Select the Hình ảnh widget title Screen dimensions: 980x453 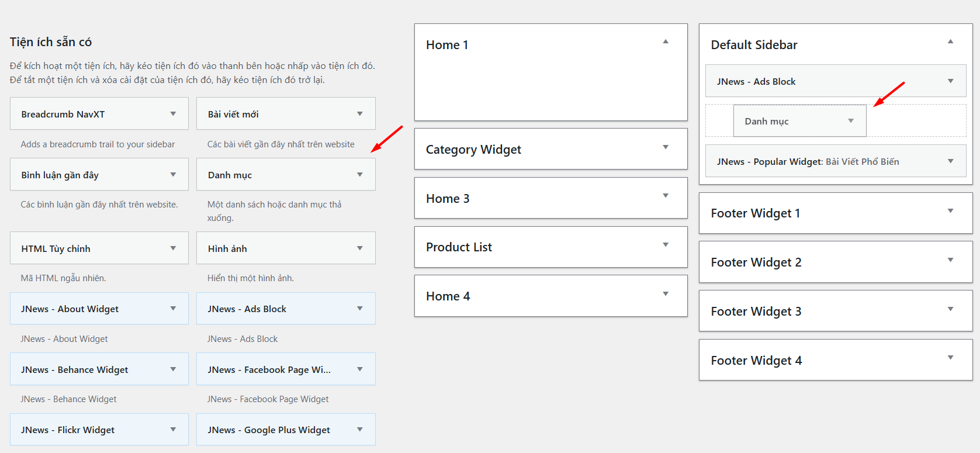coord(227,249)
